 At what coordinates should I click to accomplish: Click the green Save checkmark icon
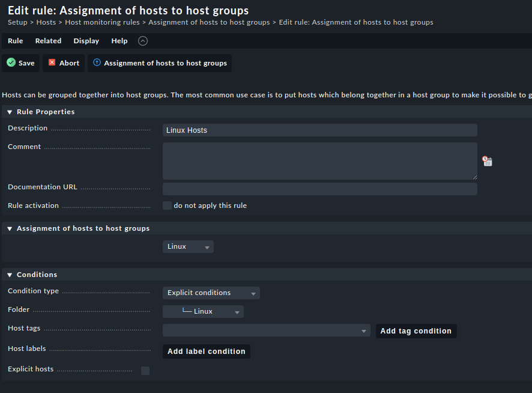coord(11,62)
